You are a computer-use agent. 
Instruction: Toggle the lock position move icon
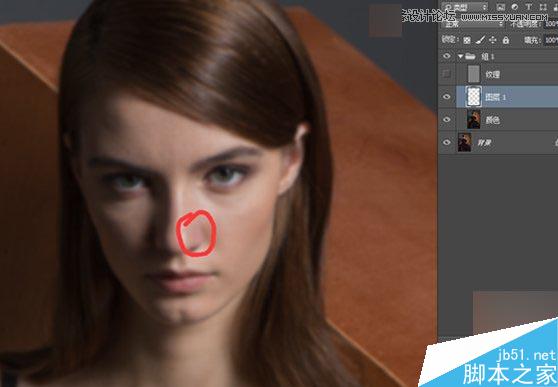(493, 40)
